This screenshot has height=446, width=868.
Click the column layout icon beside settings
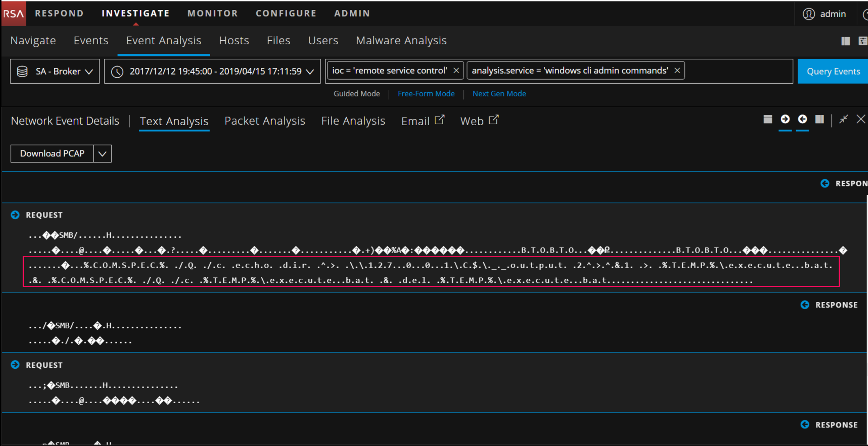(845, 41)
